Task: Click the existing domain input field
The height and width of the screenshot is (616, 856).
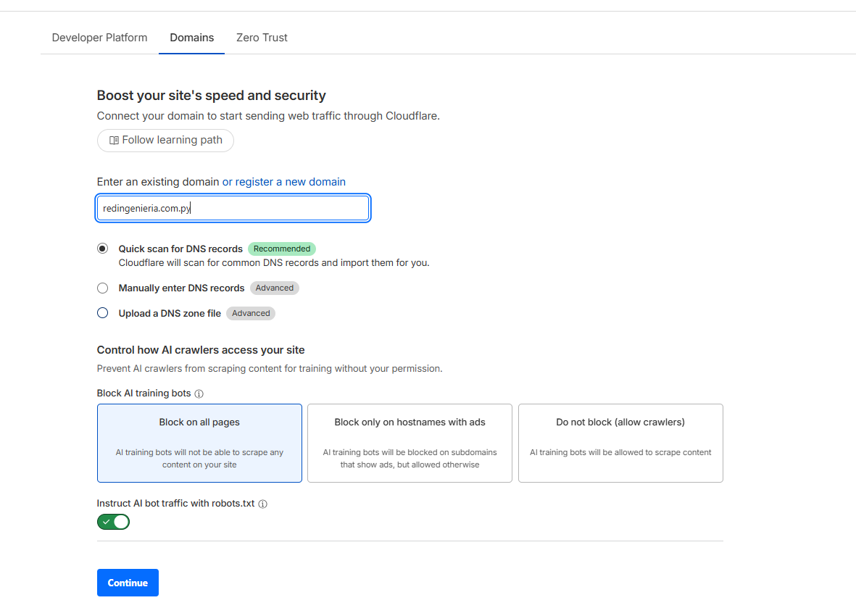Action: [x=233, y=209]
